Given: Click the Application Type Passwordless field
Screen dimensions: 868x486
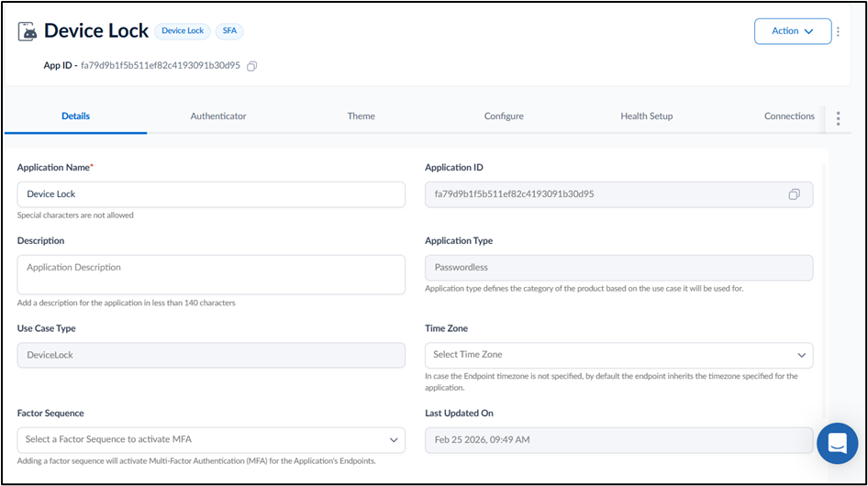Looking at the screenshot, I should [x=618, y=268].
